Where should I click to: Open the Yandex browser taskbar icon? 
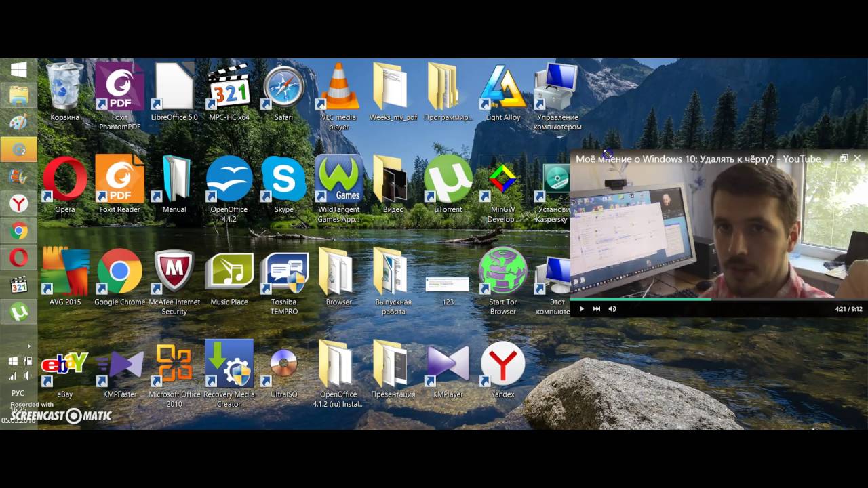pos(19,203)
